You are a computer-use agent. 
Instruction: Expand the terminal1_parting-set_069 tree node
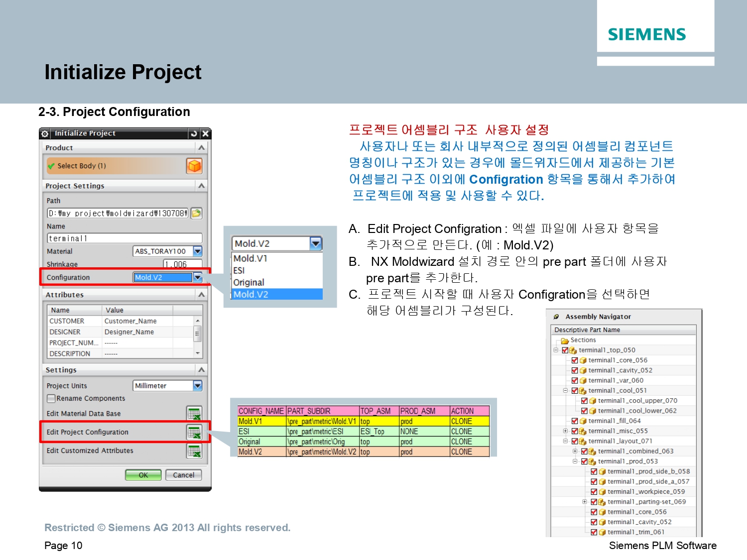click(585, 502)
